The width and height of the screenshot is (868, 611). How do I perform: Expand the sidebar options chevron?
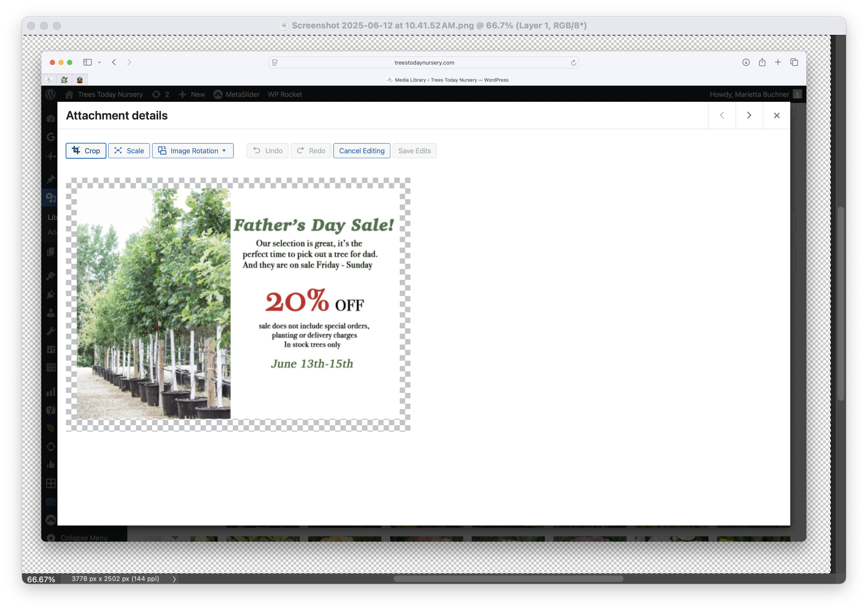[99, 62]
